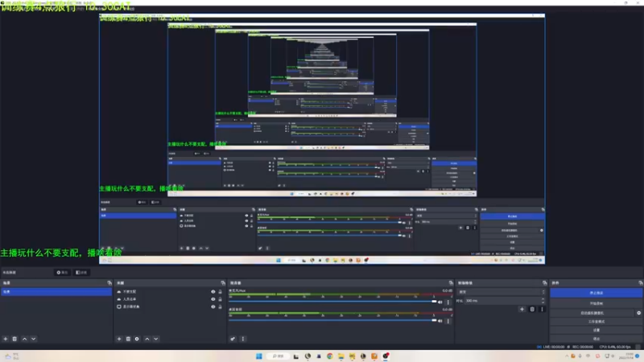
Task: Undock the Controls panel via float icon
Action: coord(640,283)
